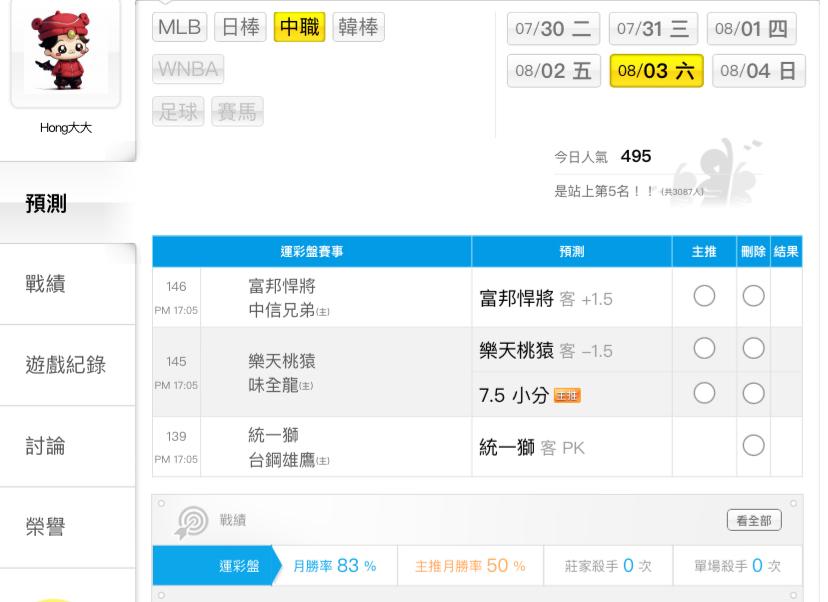Image resolution: width=828 pixels, height=602 pixels.
Task: Open the WNBA league tab
Action: tap(188, 69)
